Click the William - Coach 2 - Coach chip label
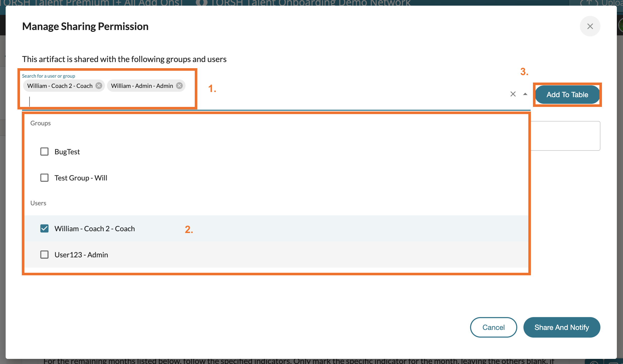Image resolution: width=623 pixels, height=364 pixels. (x=60, y=86)
